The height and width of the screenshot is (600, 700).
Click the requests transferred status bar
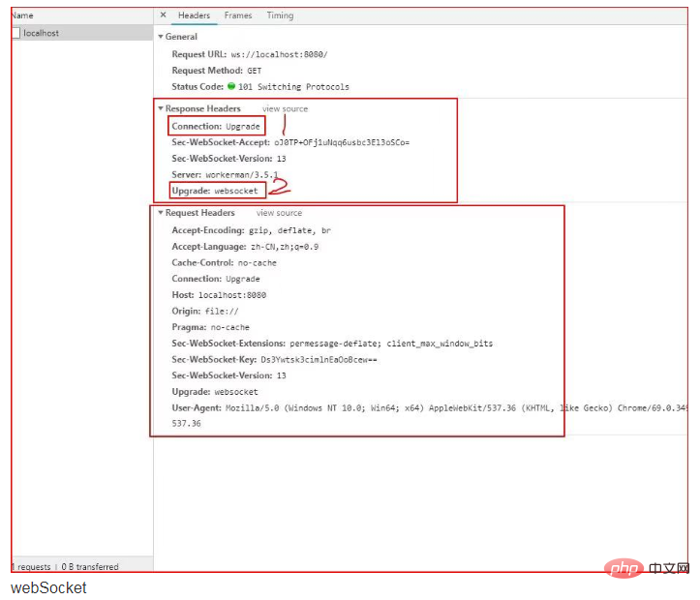[65, 567]
